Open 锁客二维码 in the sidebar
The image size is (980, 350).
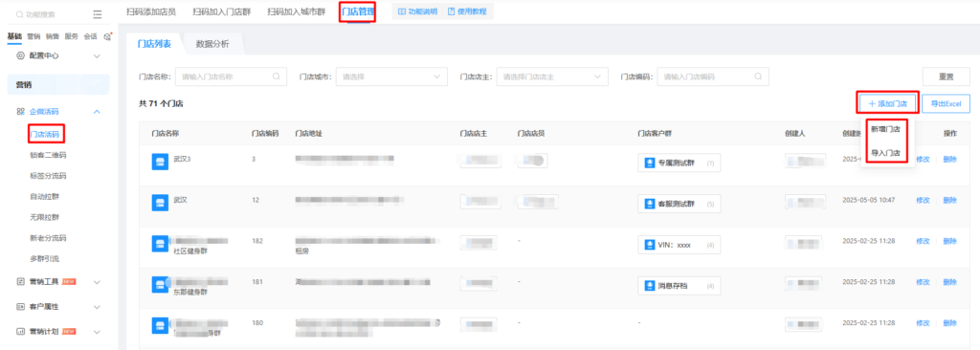pos(48,155)
